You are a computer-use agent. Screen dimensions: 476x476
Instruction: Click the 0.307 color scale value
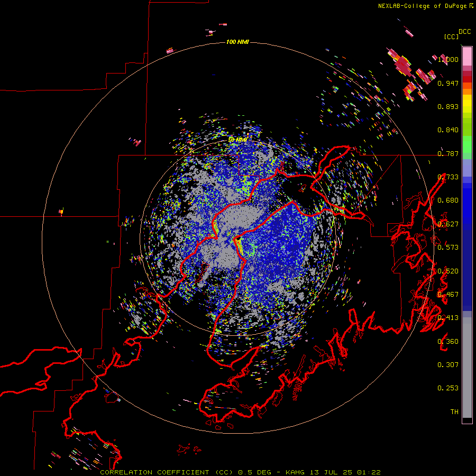(x=448, y=365)
